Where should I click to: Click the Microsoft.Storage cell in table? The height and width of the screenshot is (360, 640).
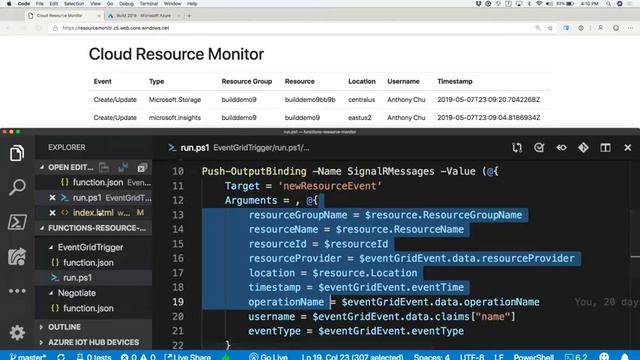tap(175, 100)
